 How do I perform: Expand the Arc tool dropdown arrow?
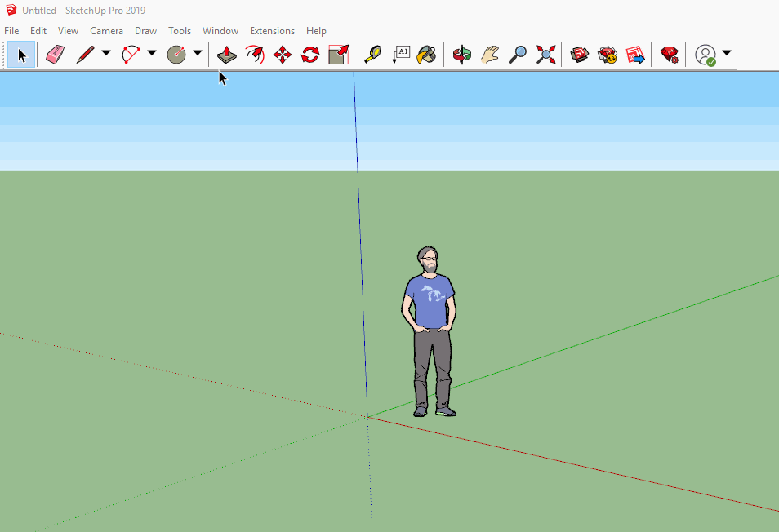152,54
